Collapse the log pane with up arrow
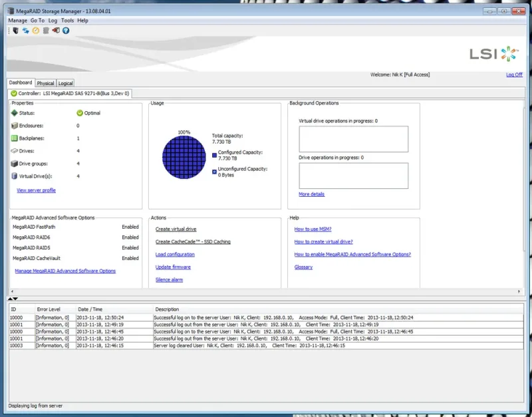The width and height of the screenshot is (532, 417). [10, 299]
